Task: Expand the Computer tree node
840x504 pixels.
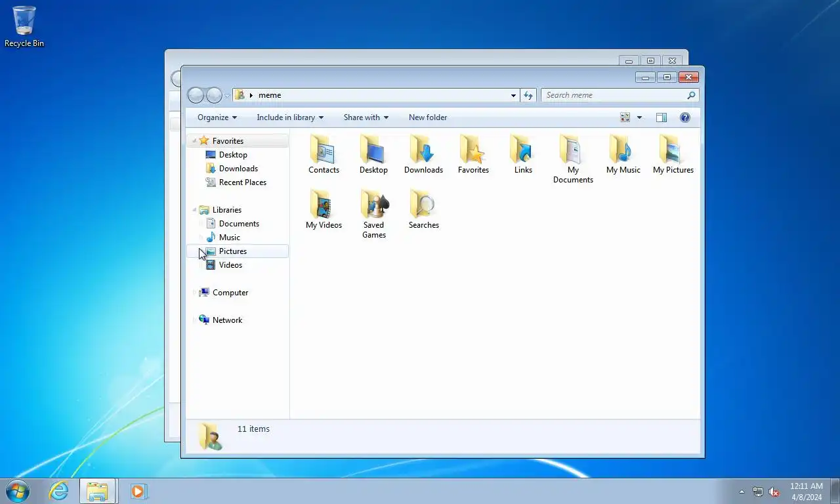Action: click(194, 293)
